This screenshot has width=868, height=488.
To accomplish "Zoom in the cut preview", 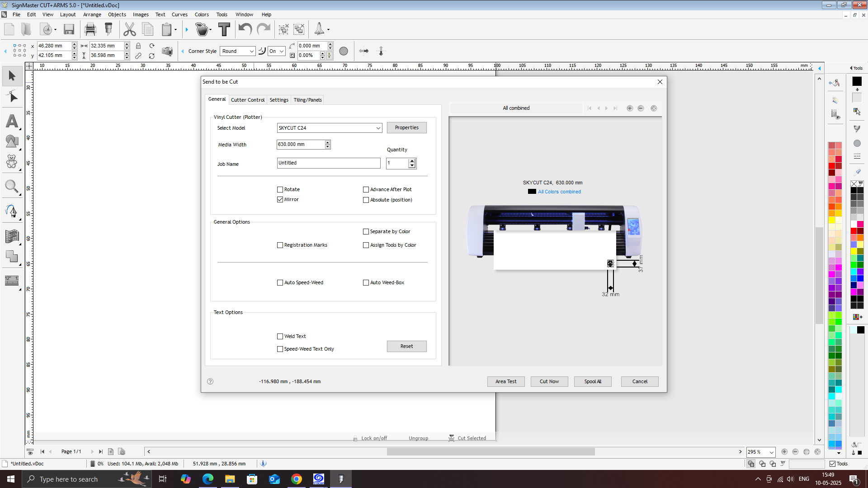I will pyautogui.click(x=630, y=108).
